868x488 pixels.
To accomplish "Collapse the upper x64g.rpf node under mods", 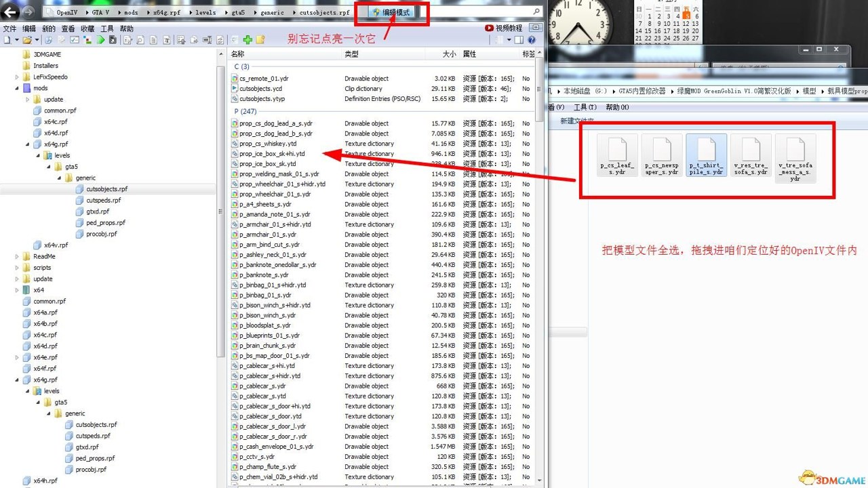I will [x=28, y=144].
